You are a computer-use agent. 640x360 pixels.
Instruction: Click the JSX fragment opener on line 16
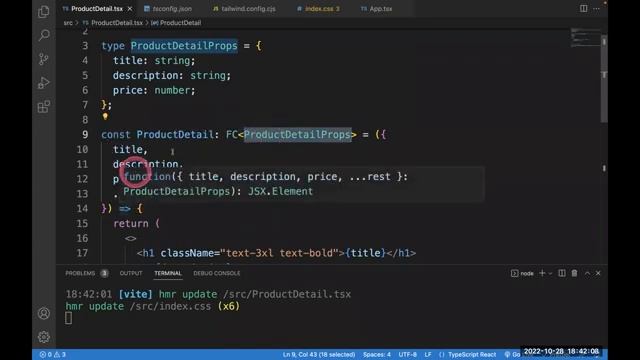pos(131,238)
